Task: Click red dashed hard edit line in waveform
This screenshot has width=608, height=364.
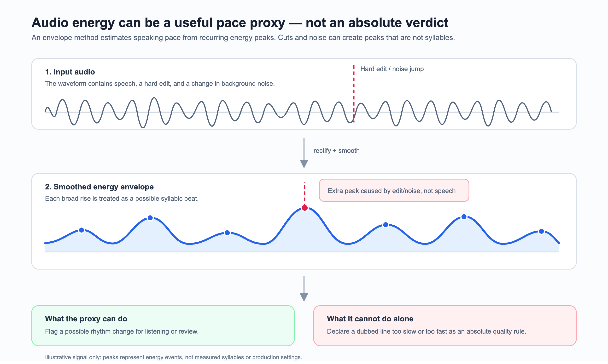Action: coord(354,94)
